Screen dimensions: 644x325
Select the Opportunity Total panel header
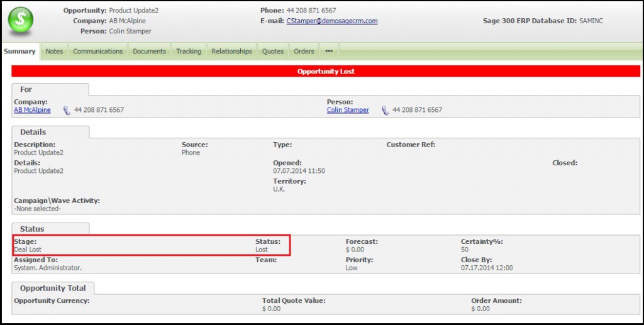tap(53, 288)
